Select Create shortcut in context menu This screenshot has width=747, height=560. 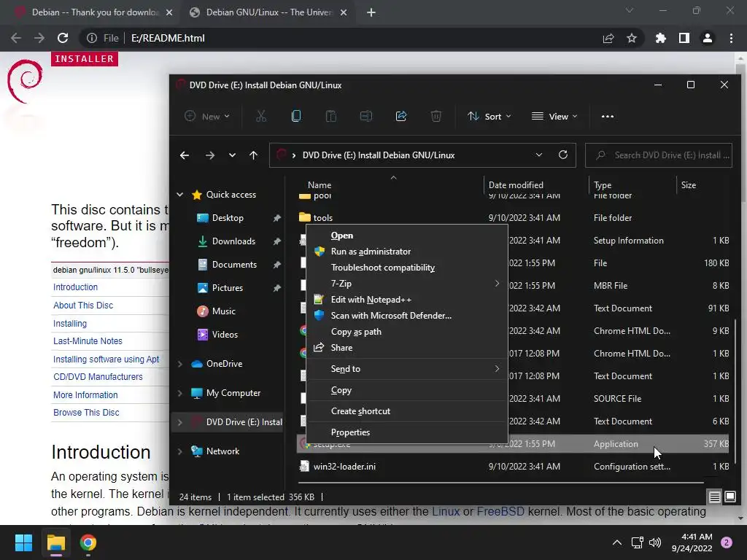point(407,411)
